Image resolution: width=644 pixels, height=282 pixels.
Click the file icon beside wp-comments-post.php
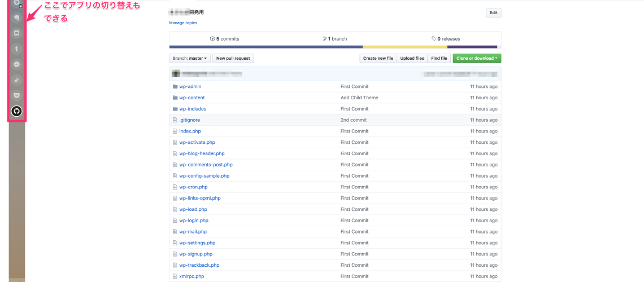pos(175,165)
